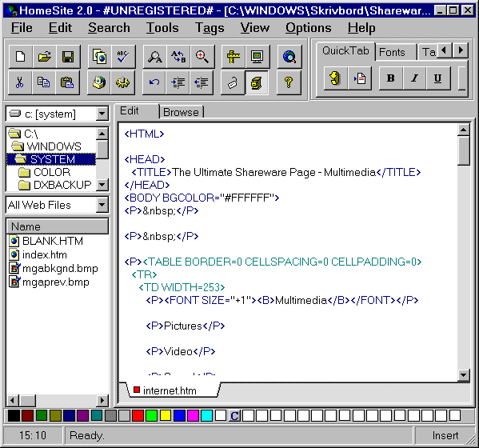Click the Undo arrow icon

(154, 82)
